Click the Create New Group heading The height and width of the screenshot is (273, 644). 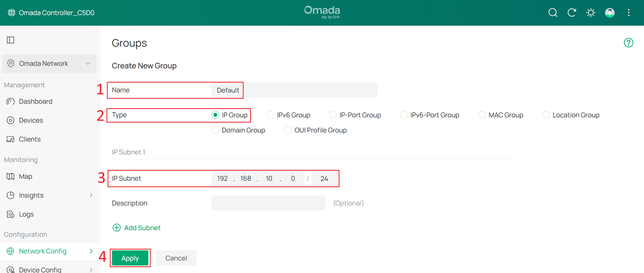(x=144, y=66)
